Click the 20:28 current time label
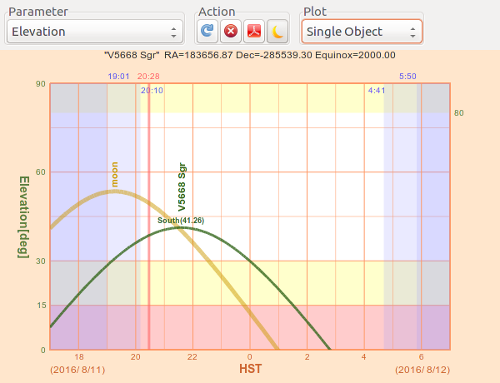Viewport: 500px width, 383px height. [148, 76]
